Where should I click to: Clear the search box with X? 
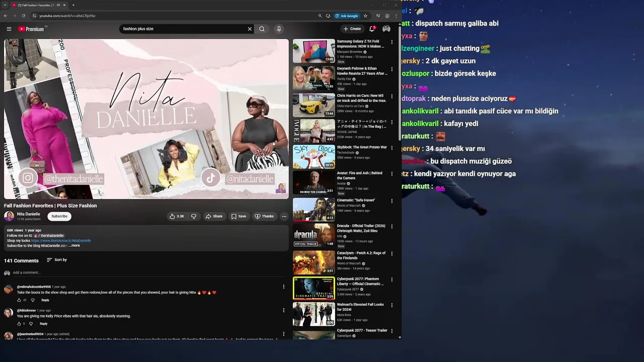click(250, 29)
